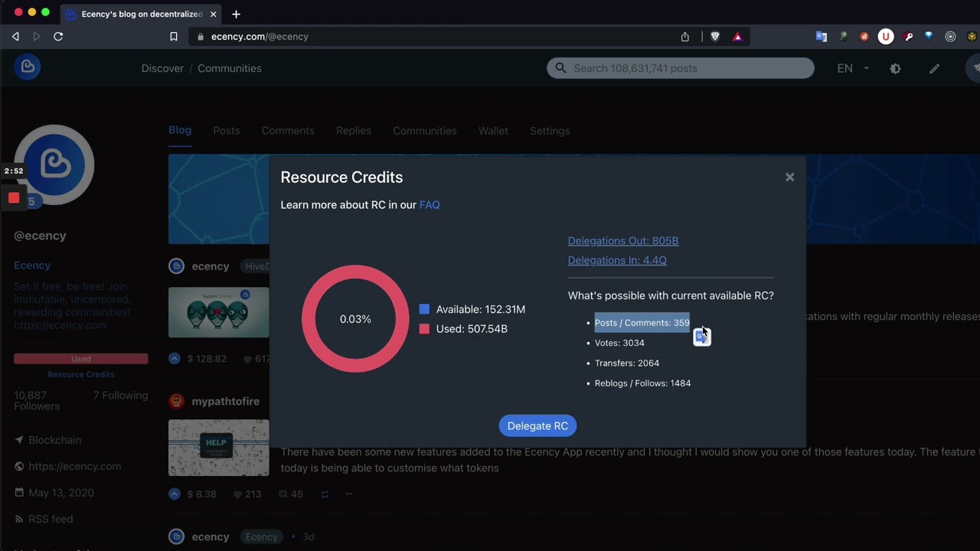Open mypathtofire author profile
Viewport: 980px width, 551px height.
point(225,402)
